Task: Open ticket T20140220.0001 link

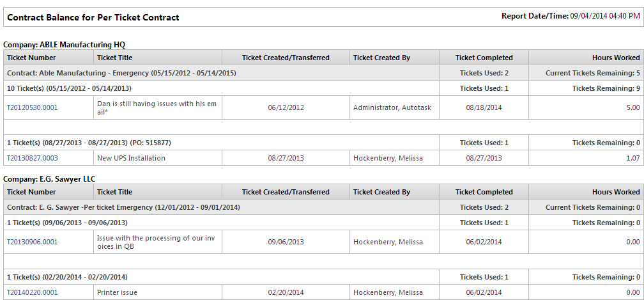Action: tap(32, 292)
